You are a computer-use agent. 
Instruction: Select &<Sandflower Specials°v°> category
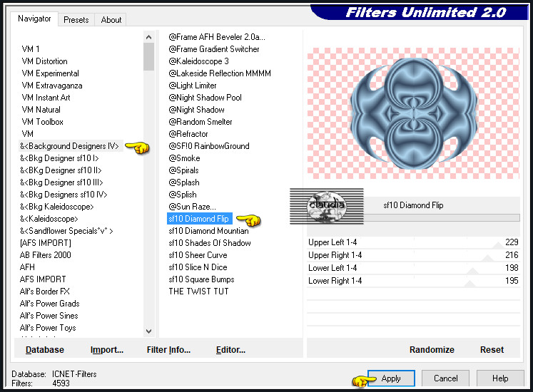(66, 231)
